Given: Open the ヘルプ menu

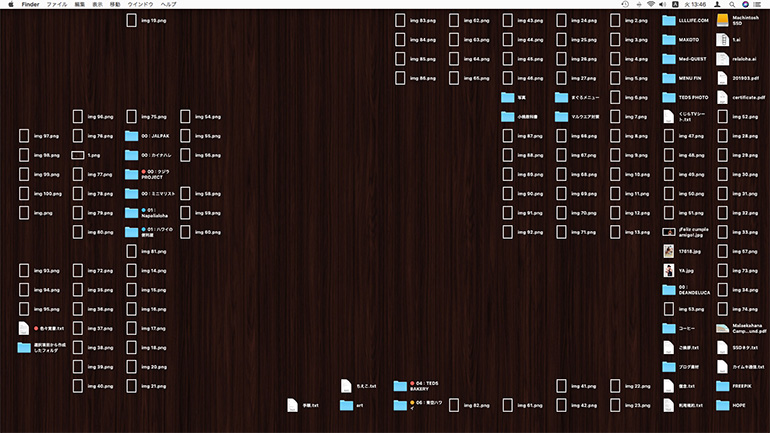Looking at the screenshot, I should (x=169, y=5).
